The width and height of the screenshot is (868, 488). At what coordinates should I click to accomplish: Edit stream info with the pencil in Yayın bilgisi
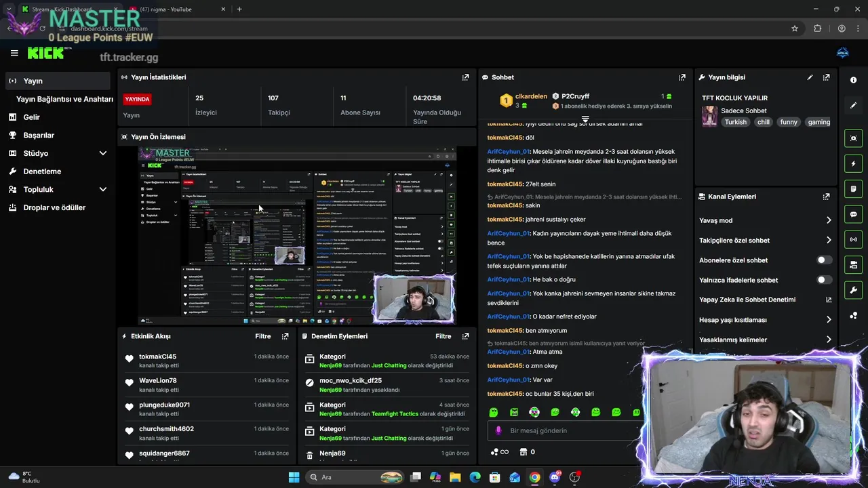pyautogui.click(x=810, y=77)
